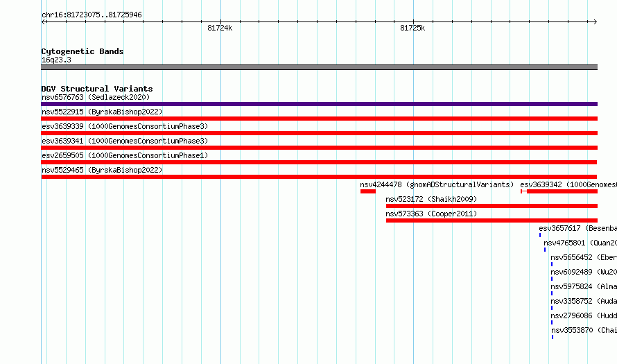Image resolution: width=617 pixels, height=364 pixels.
Task: Open the nsv5656452 variant label
Action: pyautogui.click(x=584, y=257)
